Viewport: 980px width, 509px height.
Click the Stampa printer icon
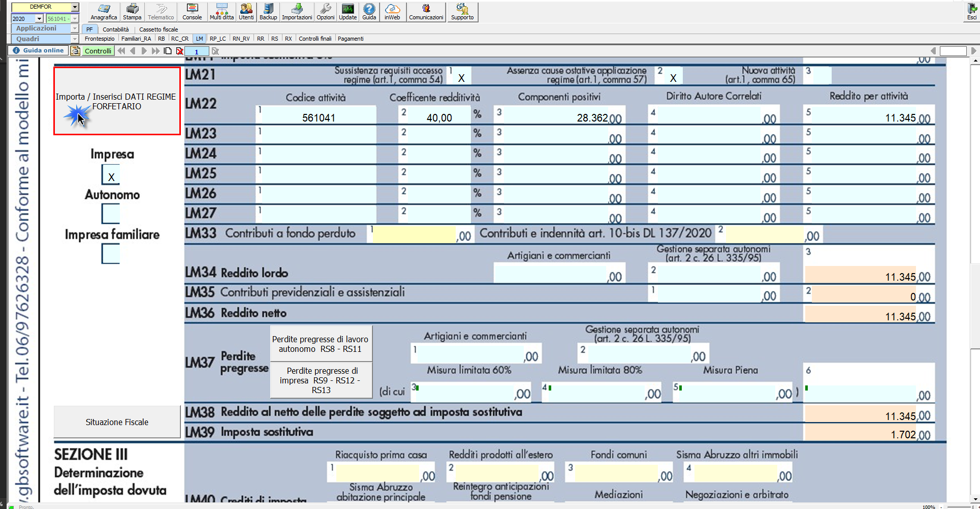pyautogui.click(x=132, y=12)
